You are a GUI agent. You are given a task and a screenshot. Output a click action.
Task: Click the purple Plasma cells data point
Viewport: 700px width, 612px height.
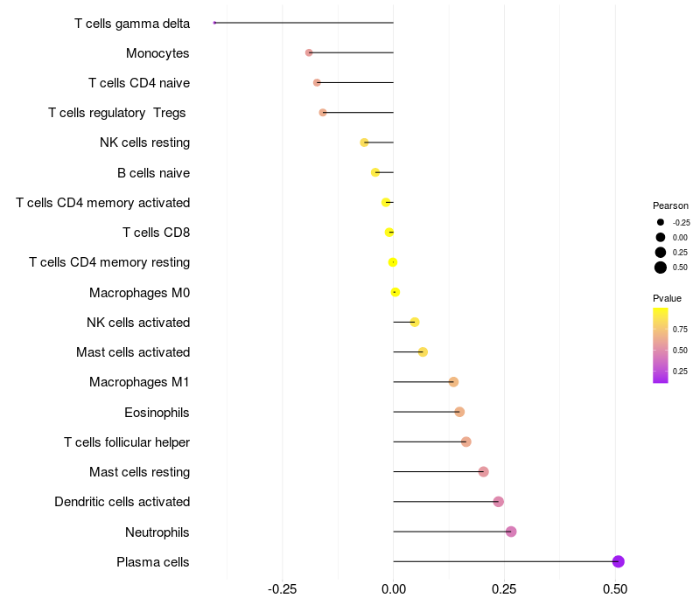(x=618, y=561)
